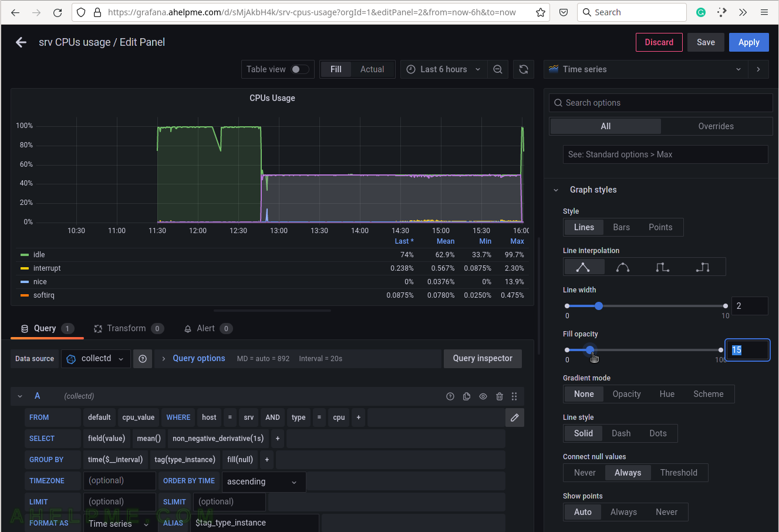
Task: Open cpu_value measurement selector
Action: (x=139, y=417)
